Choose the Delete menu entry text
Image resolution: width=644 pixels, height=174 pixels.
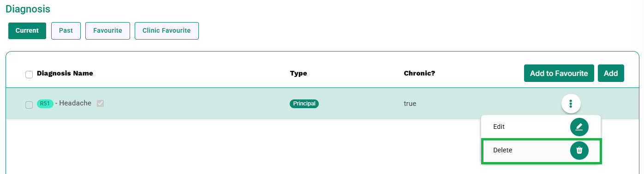(503, 150)
